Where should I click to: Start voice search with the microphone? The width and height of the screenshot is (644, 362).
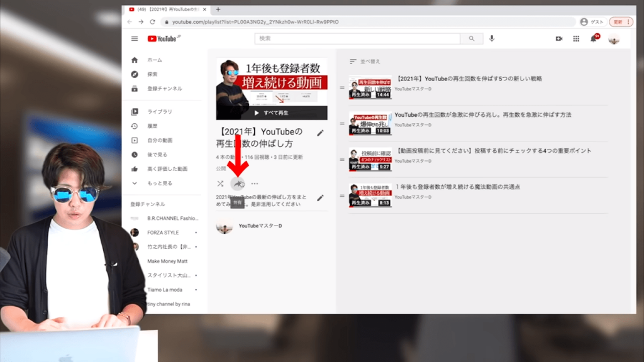(492, 38)
